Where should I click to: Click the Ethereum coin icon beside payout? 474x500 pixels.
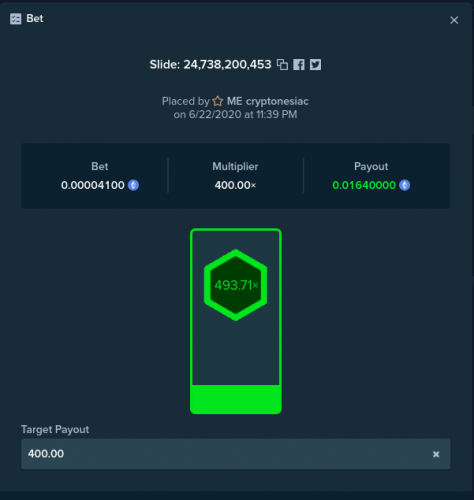point(405,185)
